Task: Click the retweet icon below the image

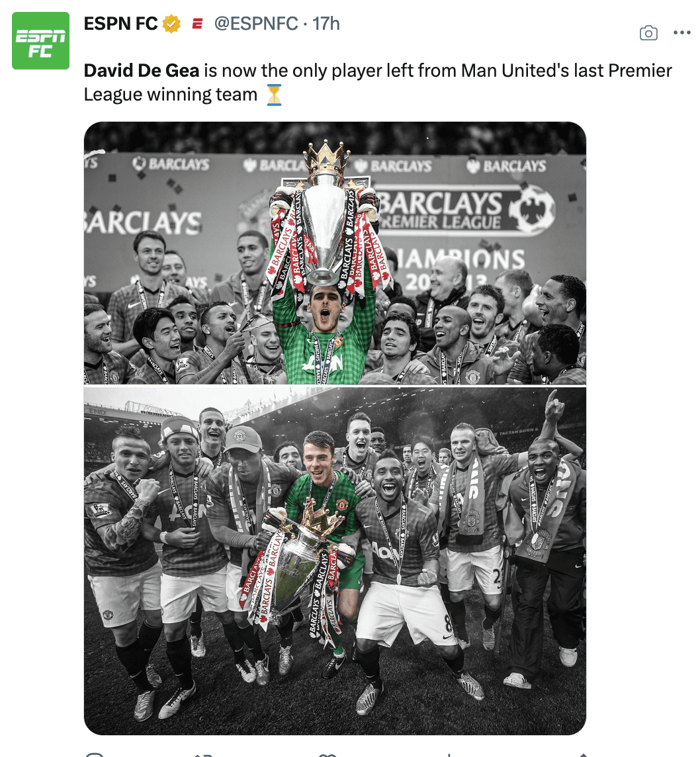Action: tap(203, 754)
